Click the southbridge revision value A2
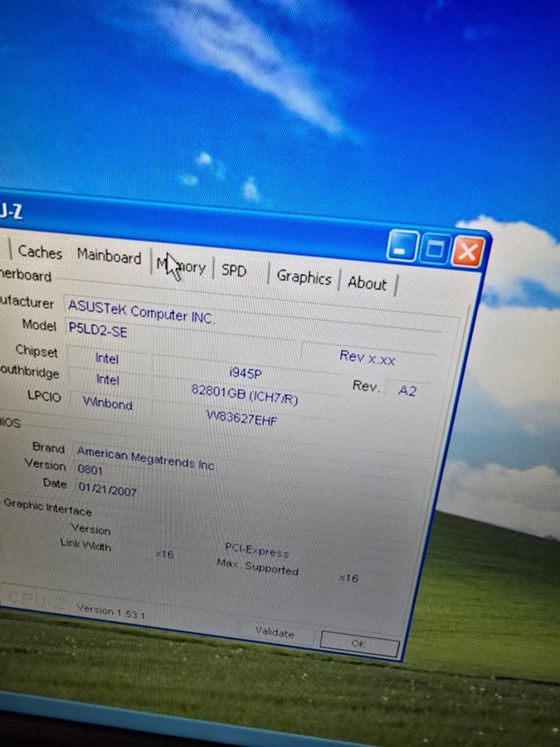560x747 pixels. pyautogui.click(x=407, y=391)
